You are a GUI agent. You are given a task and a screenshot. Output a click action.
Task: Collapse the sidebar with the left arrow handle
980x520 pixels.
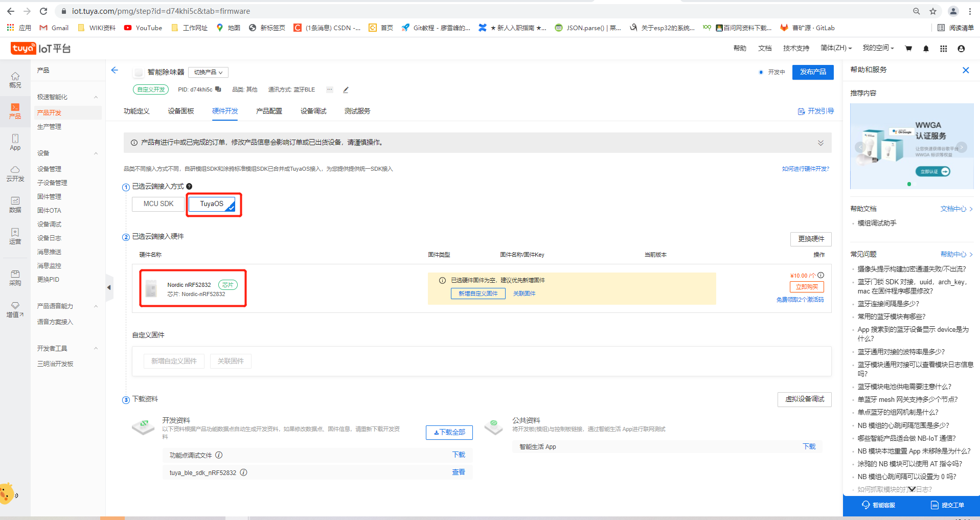coord(109,287)
